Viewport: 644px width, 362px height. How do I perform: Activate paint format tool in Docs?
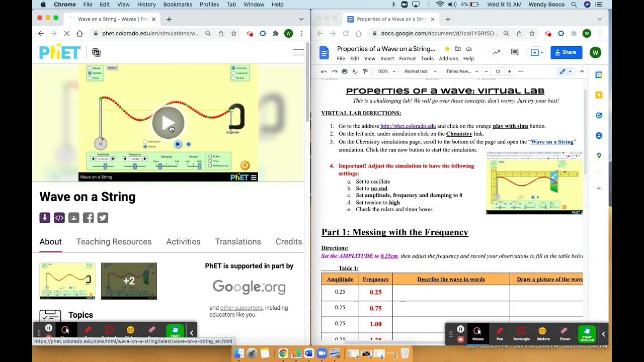point(365,71)
